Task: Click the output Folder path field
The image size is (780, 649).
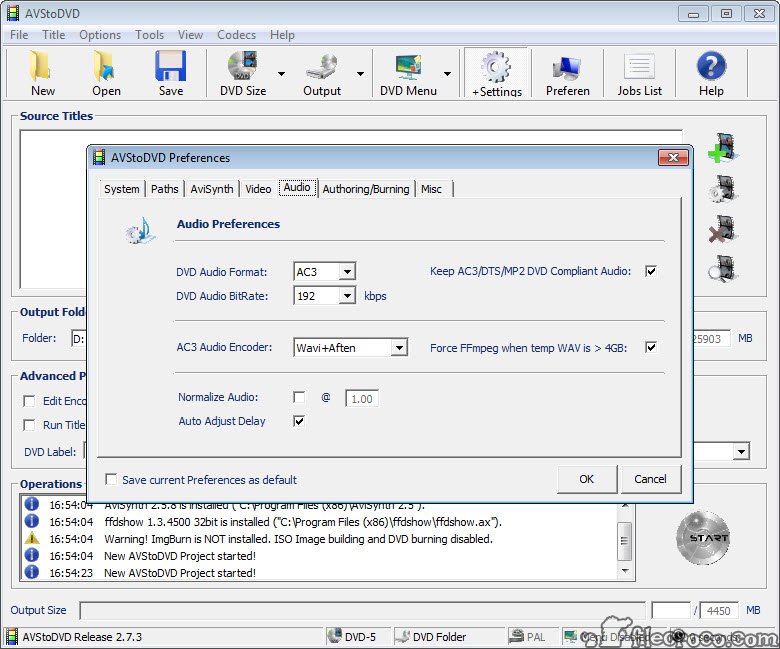Action: click(79, 339)
